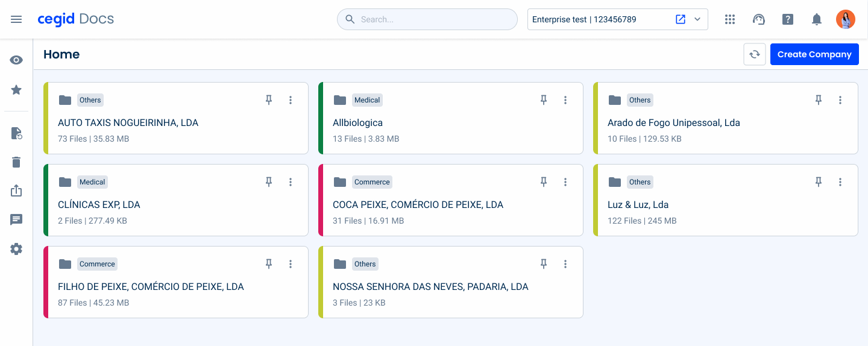Open settings gear in the sidebar

point(16,249)
